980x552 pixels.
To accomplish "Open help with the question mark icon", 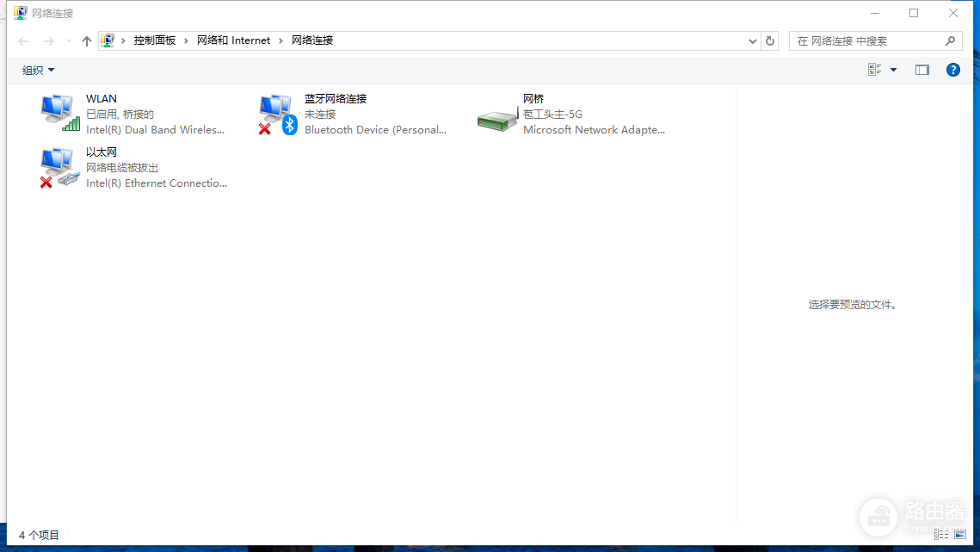I will (x=952, y=70).
